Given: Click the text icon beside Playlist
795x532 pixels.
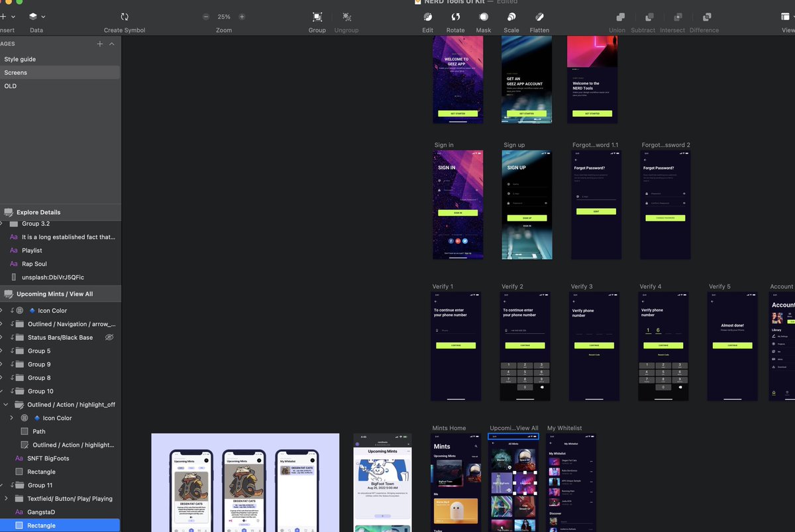Looking at the screenshot, I should [x=14, y=250].
